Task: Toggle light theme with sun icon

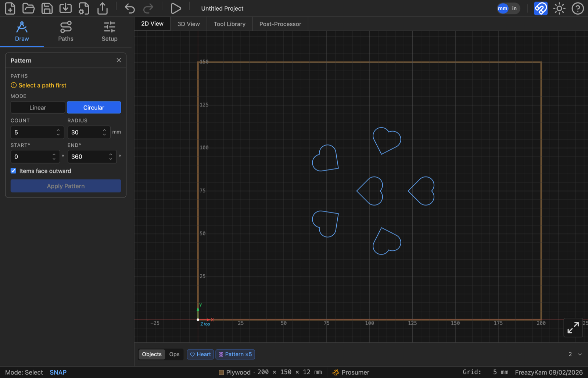Action: [559, 8]
